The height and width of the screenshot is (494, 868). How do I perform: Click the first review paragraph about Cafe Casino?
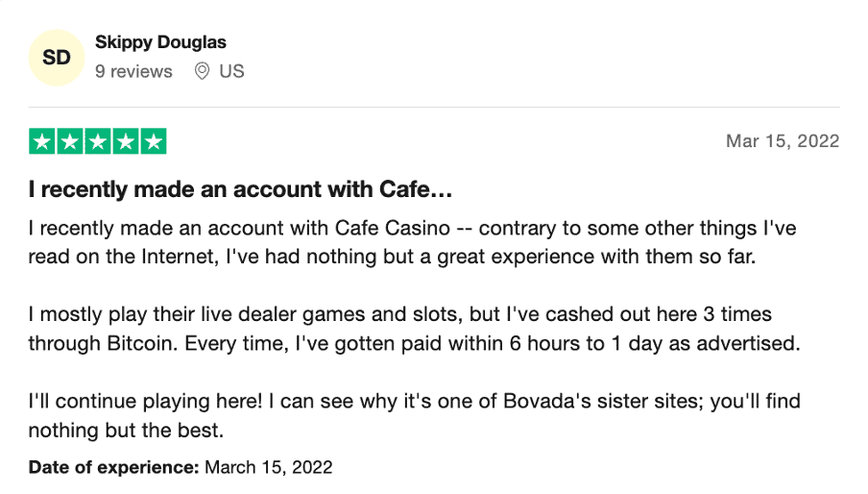click(x=413, y=242)
